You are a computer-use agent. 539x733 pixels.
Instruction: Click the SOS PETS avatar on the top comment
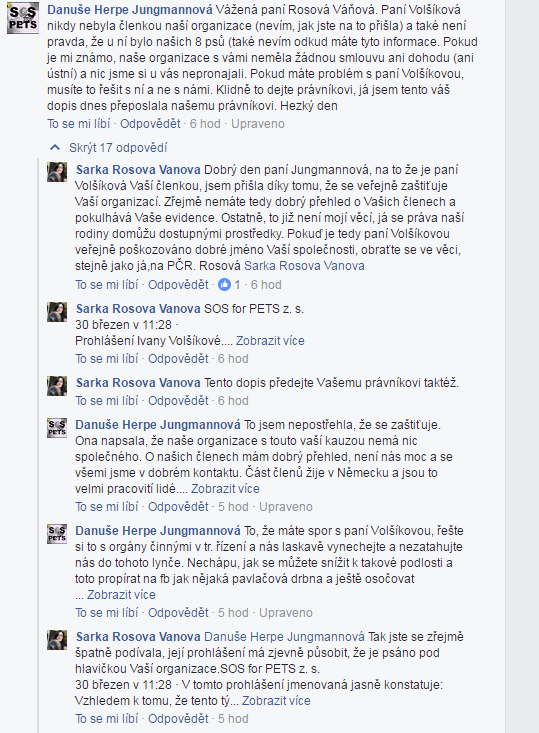(22, 18)
